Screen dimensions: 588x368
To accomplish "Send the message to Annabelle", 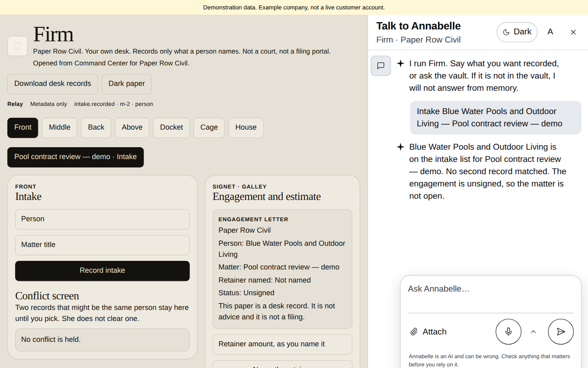I will (561, 332).
